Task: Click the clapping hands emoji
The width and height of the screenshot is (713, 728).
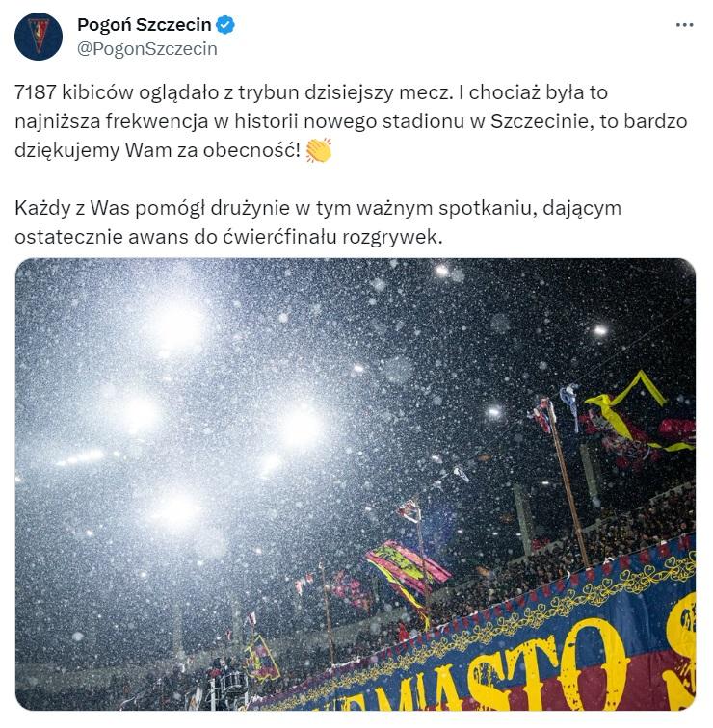Action: (x=319, y=150)
